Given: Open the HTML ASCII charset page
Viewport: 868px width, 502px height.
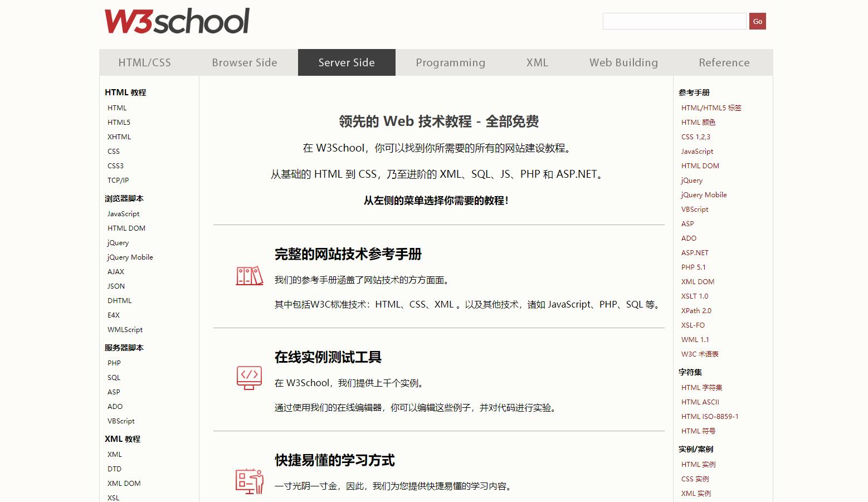Looking at the screenshot, I should (x=700, y=402).
